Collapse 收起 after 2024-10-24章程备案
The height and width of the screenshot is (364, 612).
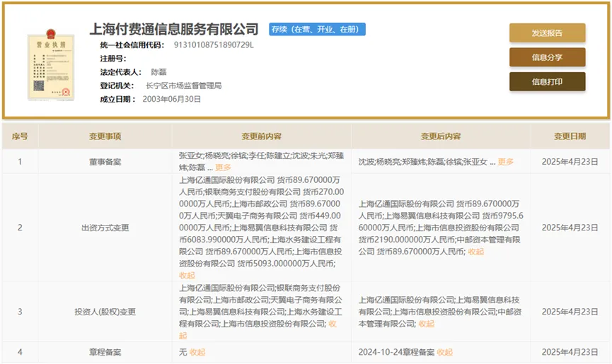click(444, 352)
